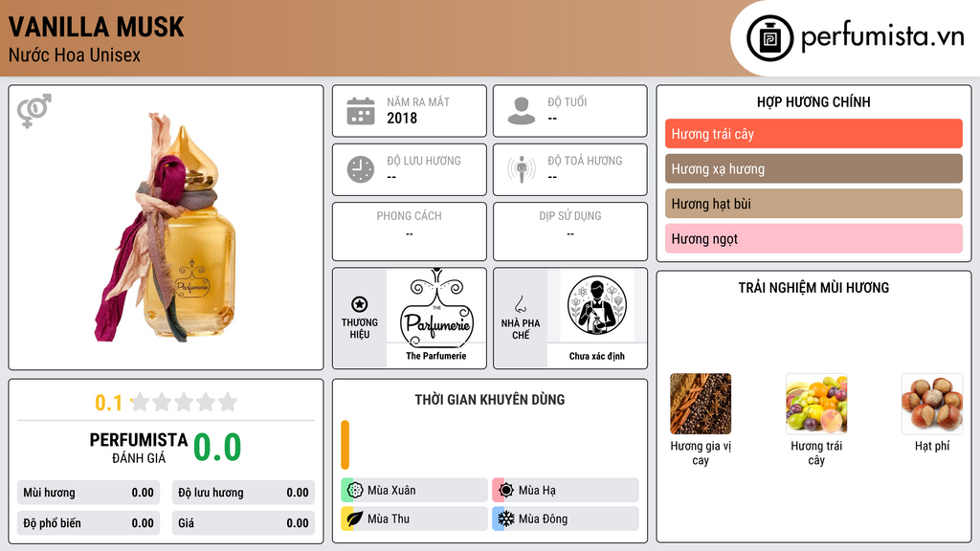Click the PHONG CÁCH style box
This screenshot has height=551, width=980.
(x=410, y=231)
